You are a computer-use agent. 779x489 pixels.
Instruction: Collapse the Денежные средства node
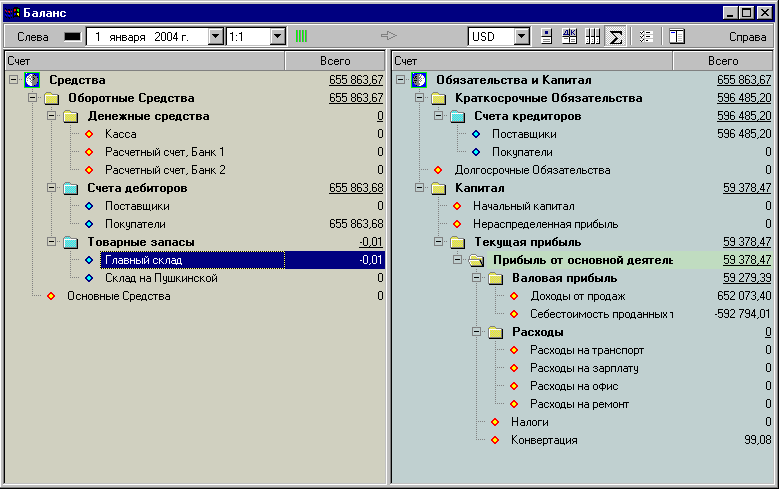51,116
